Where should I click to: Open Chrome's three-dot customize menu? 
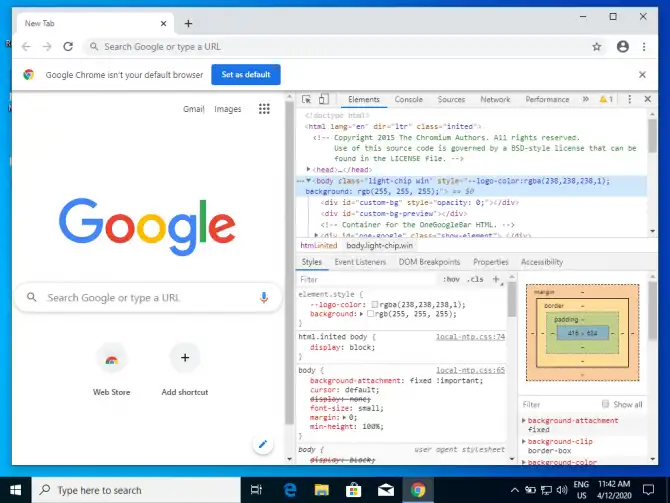[644, 47]
